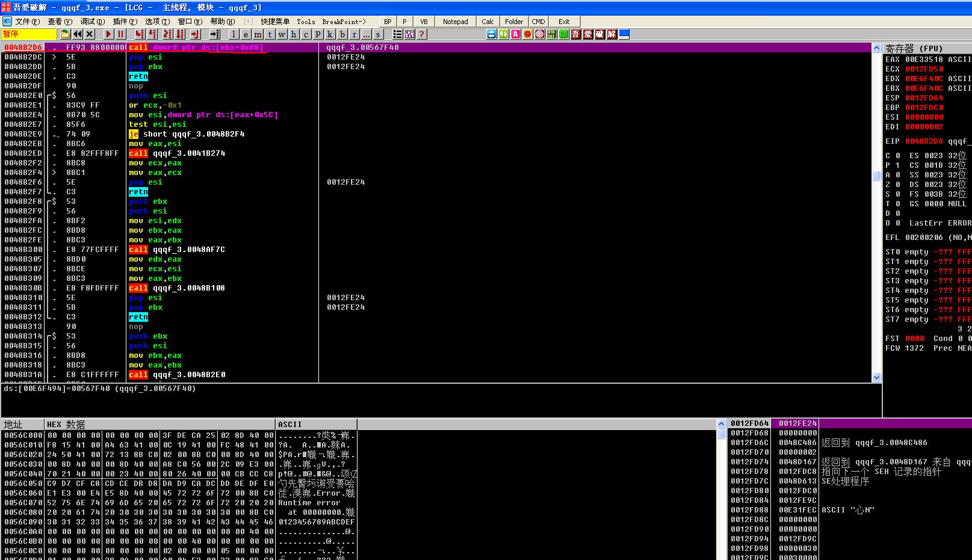Click the blue swap arrows plugin icon
972x560 pixels.
click(x=492, y=34)
